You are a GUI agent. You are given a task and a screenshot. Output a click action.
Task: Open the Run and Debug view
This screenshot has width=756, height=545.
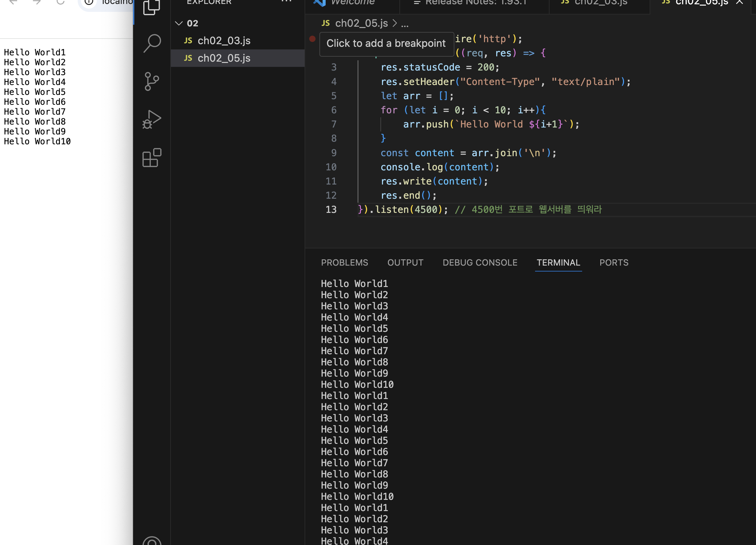[152, 119]
